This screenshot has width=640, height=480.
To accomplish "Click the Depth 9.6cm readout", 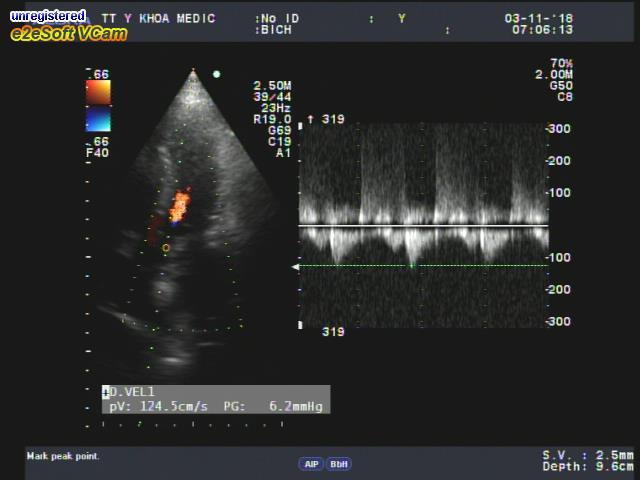I will [587, 466].
